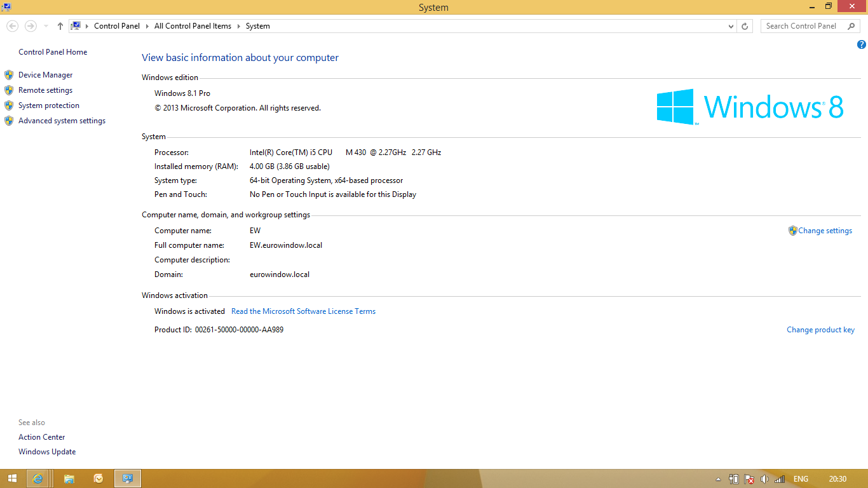868x488 pixels.
Task: Open File Explorer from the taskbar
Action: click(69, 478)
